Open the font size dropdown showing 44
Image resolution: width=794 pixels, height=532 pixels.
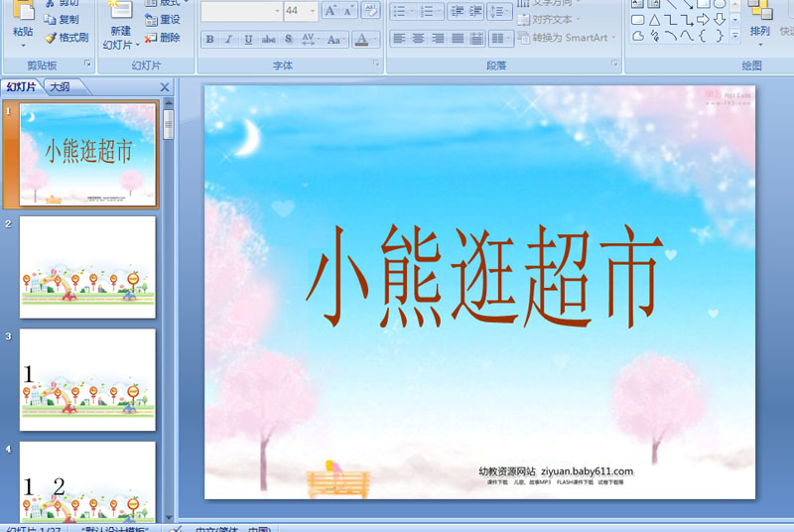coord(301,11)
